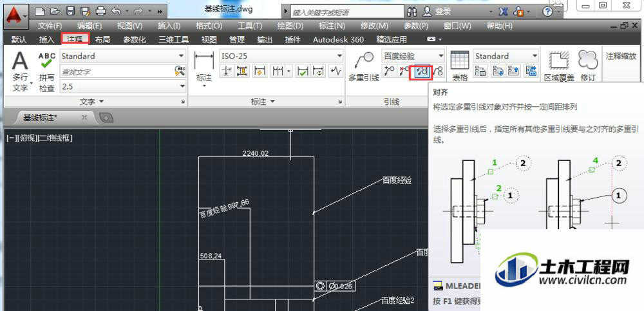Viewport: 644px width, 311px height.
Task: Expand the table style Standard dropdown
Action: click(535, 56)
